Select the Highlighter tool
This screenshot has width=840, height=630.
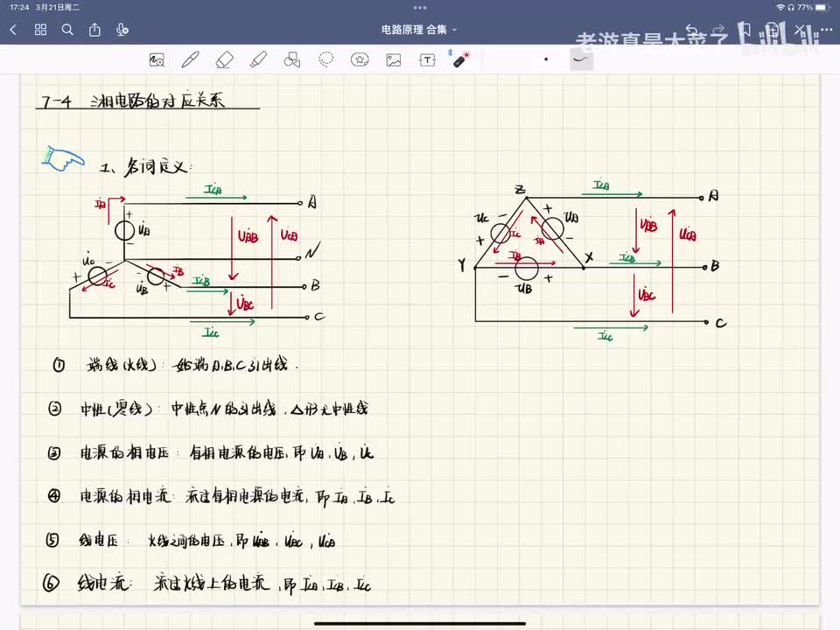258,59
